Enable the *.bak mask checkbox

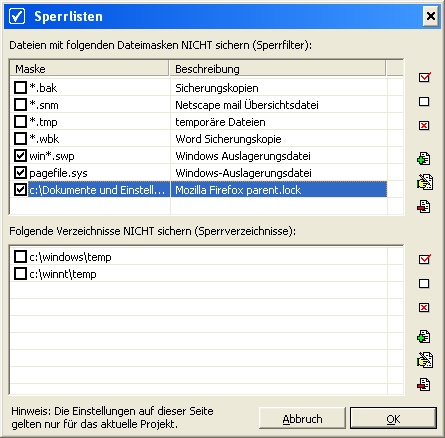click(x=20, y=88)
